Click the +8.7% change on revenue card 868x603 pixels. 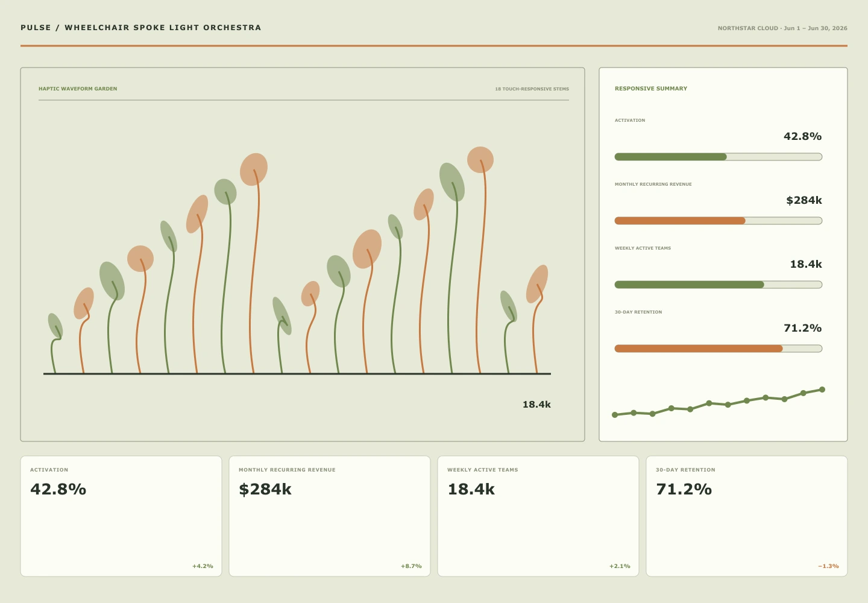(x=411, y=566)
